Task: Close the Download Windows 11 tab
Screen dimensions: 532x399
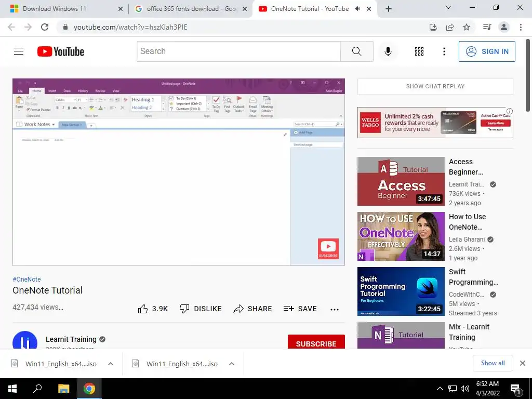Action: point(121,9)
